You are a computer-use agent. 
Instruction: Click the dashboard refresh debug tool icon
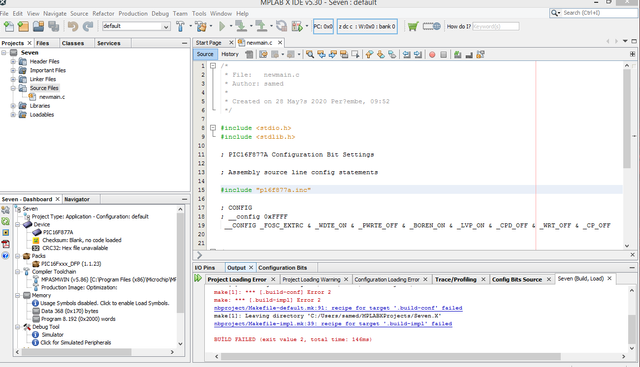coord(6,221)
